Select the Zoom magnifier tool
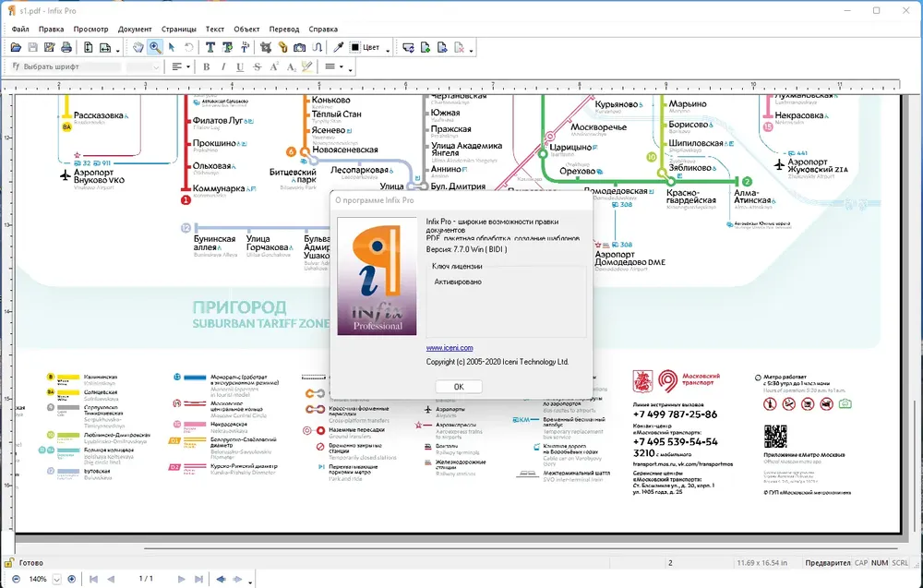 [155, 48]
